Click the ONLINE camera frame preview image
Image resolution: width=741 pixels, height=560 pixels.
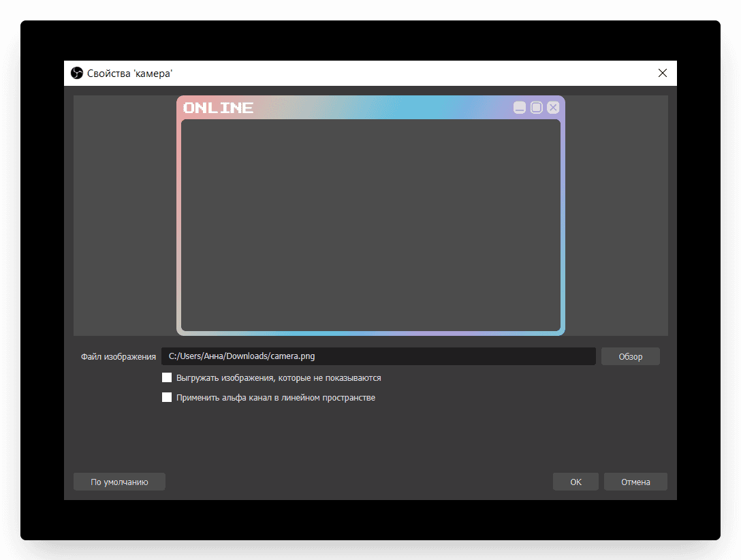(x=370, y=215)
